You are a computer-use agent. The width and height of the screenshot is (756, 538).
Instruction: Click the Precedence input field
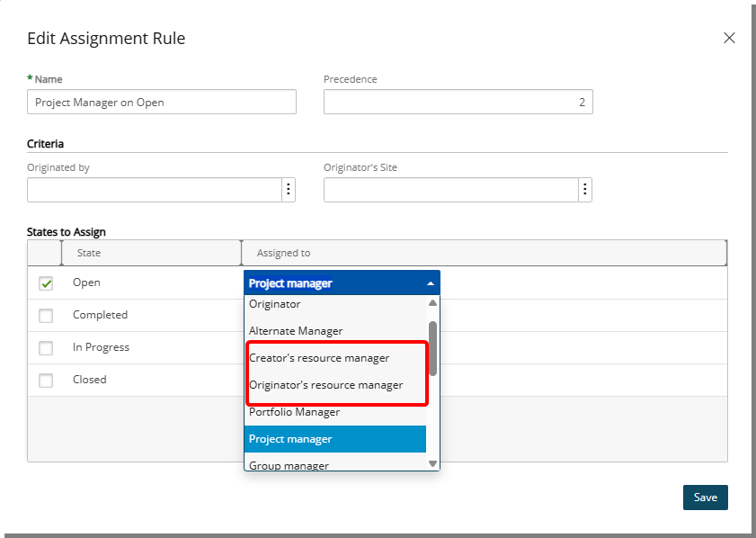click(458, 102)
